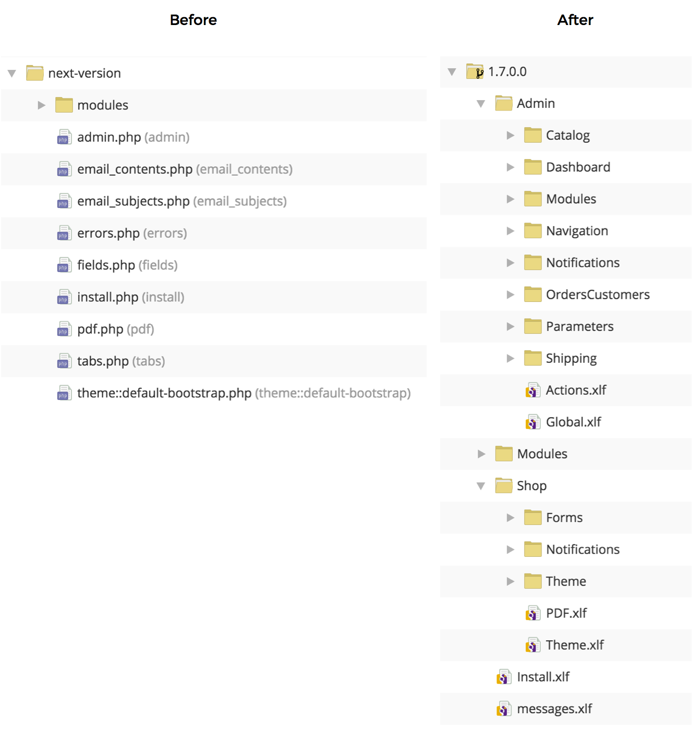Screen dimensions: 700x732
Task: Collapse the Shop folder
Action: (481, 486)
